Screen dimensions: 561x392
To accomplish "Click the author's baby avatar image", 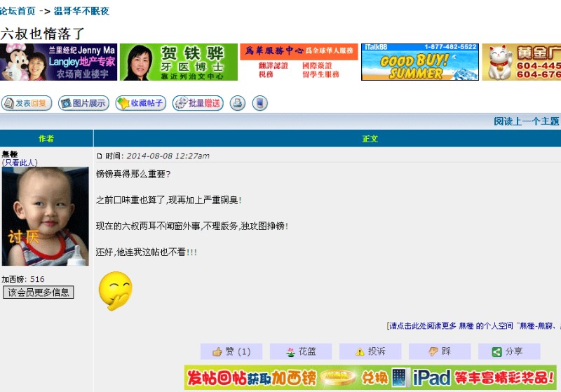I will tap(45, 216).
